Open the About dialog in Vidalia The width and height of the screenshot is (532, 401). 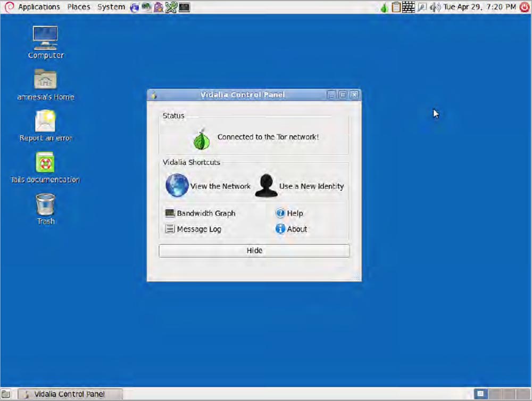tap(291, 229)
